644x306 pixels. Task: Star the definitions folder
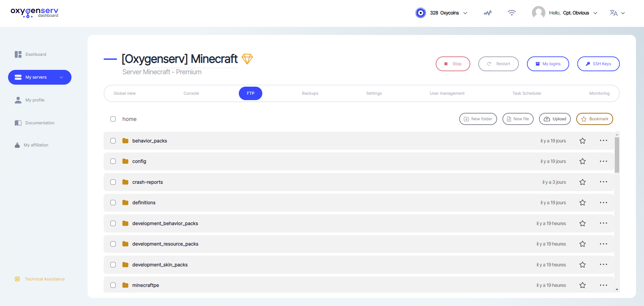[x=583, y=203]
